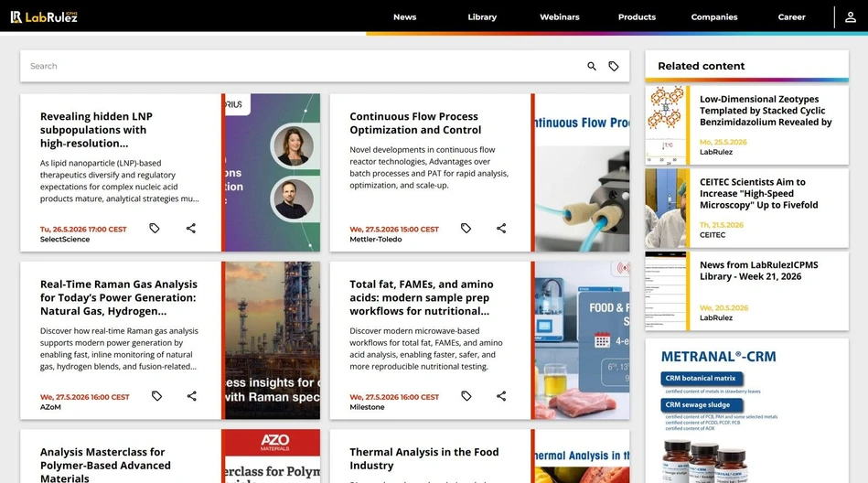Click the zeotype molecule thumbnail in Related content
868x483 pixels.
(x=665, y=125)
